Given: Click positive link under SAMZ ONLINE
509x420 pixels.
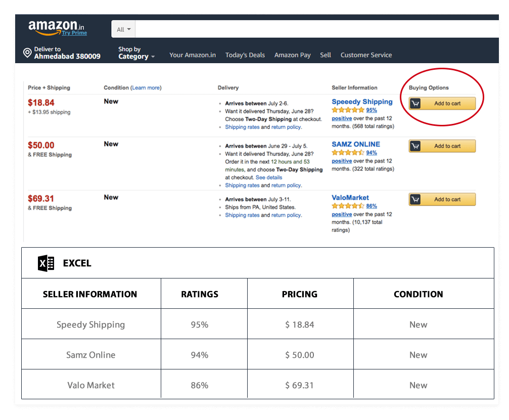Looking at the screenshot, I should tap(342, 161).
